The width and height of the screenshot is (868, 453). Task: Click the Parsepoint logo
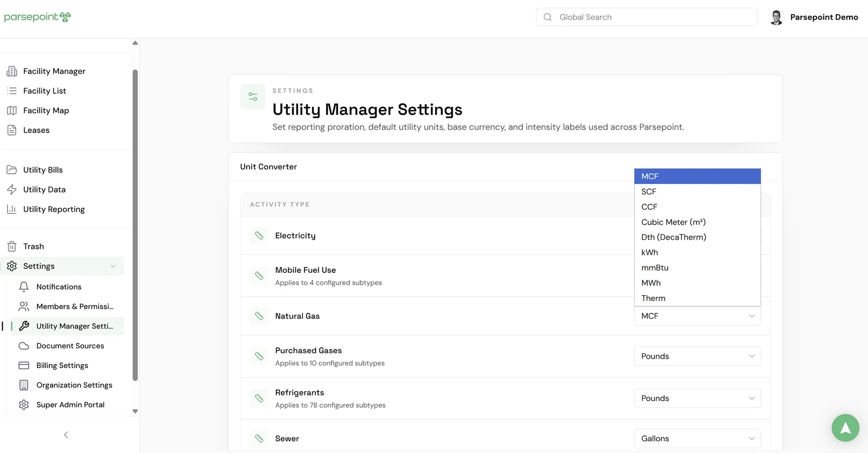[x=37, y=17]
